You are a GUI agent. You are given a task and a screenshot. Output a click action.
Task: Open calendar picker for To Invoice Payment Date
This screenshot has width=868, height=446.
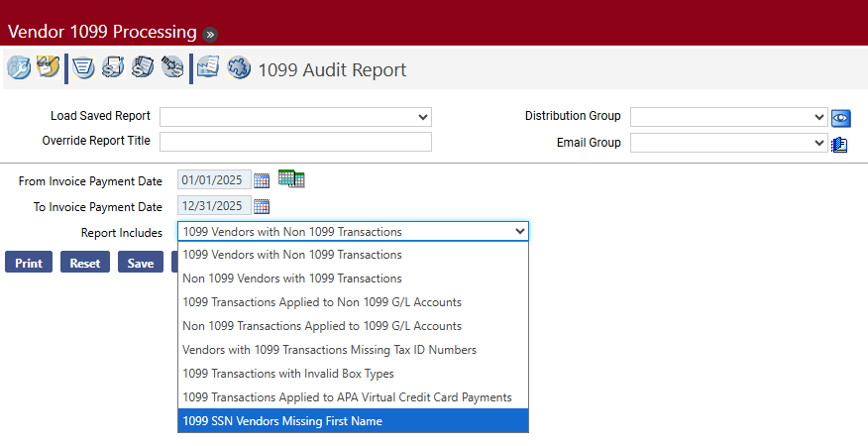pyautogui.click(x=262, y=206)
